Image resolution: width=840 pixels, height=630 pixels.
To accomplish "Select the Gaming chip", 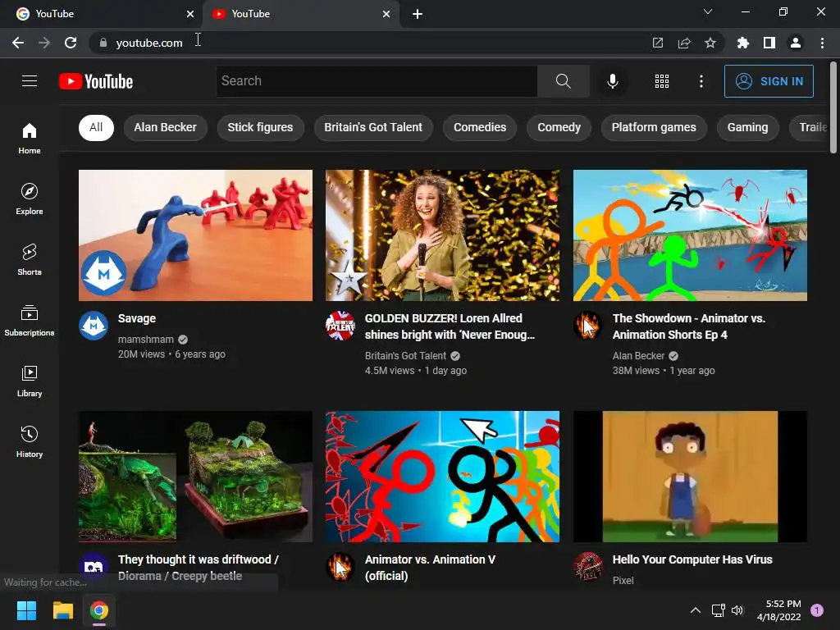I will click(x=747, y=127).
